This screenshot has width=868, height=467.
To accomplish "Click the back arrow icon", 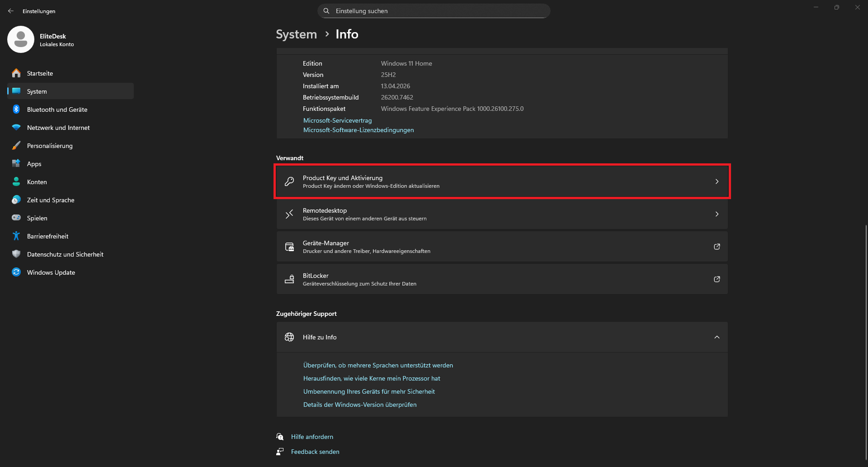I will click(11, 11).
